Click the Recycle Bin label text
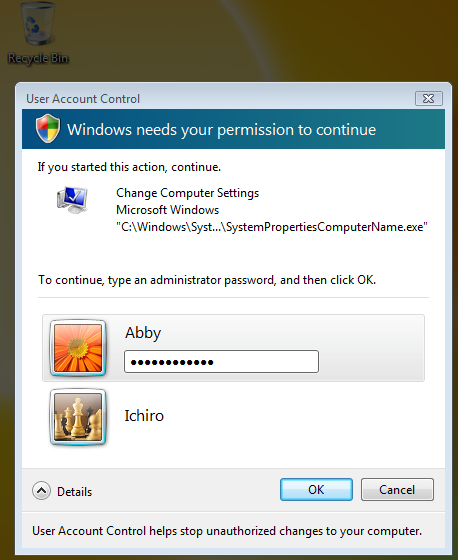This screenshot has width=458, height=560. click(x=38, y=58)
